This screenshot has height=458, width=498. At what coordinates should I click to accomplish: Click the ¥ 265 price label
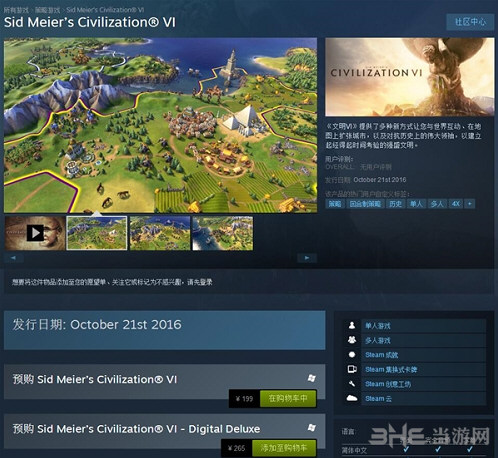point(237,448)
